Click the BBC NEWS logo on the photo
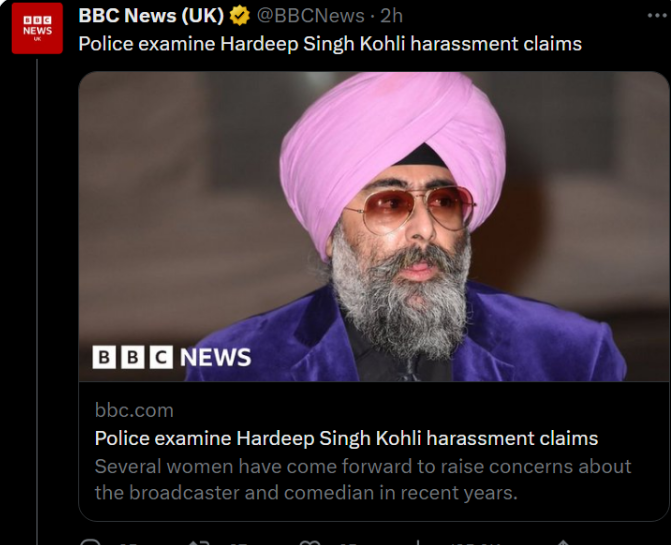 tap(171, 357)
